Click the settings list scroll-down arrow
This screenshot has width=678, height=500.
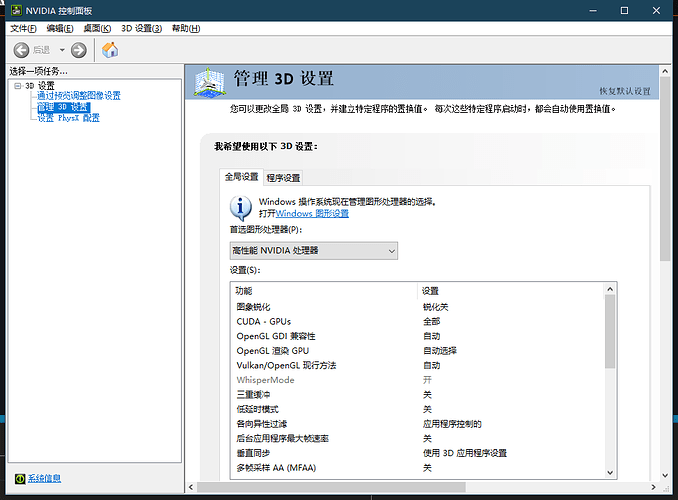pyautogui.click(x=610, y=473)
